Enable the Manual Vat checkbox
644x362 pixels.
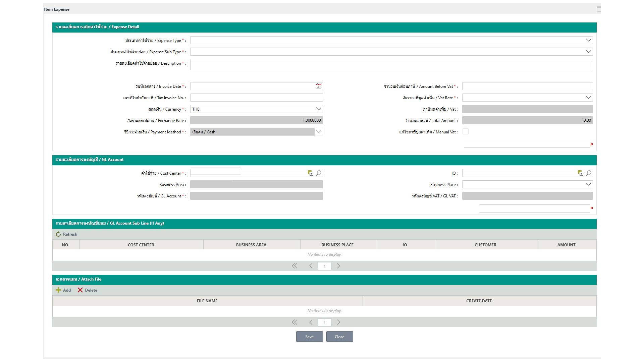tap(466, 132)
